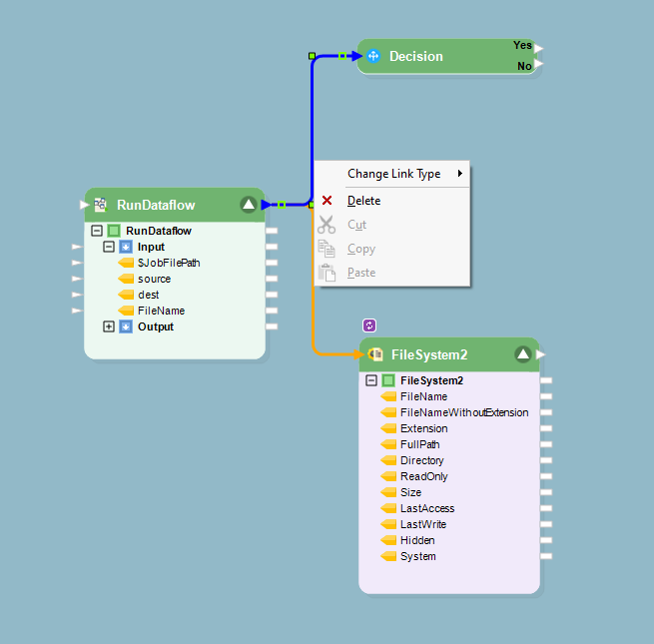This screenshot has width=654, height=644.
Task: Collapse the FileSystem2 node with the up arrow
Action: pyautogui.click(x=522, y=353)
